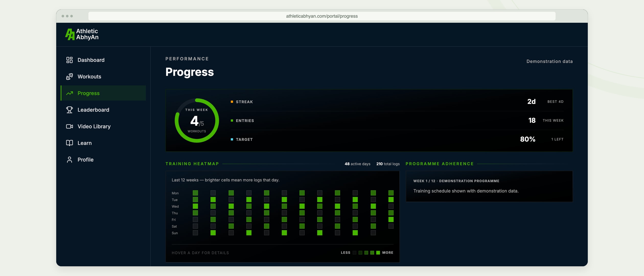
Task: Select the active Progress menu entry
Action: pyautogui.click(x=103, y=93)
